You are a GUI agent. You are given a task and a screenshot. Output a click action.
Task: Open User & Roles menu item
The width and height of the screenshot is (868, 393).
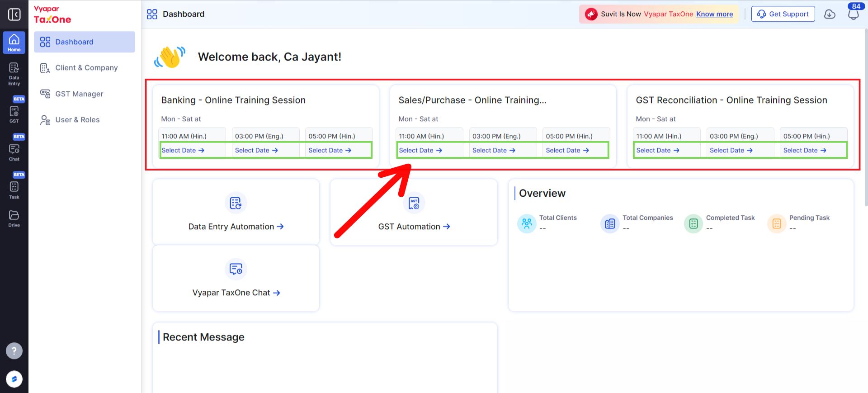(x=85, y=120)
